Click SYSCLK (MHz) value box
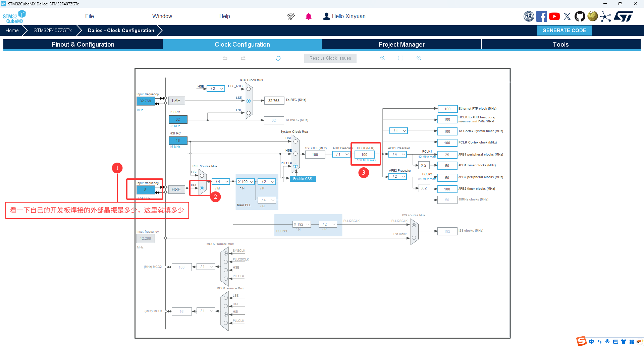 pos(315,155)
